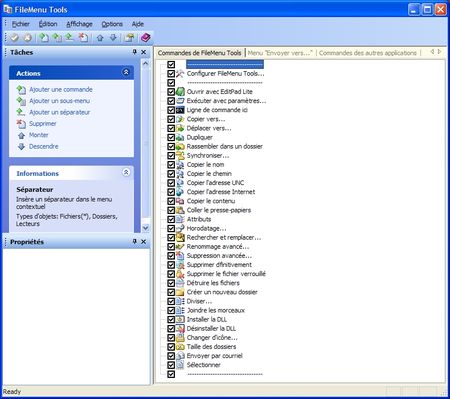Click the Ajouter un séparateur link
This screenshot has height=399, width=450.
59,112
